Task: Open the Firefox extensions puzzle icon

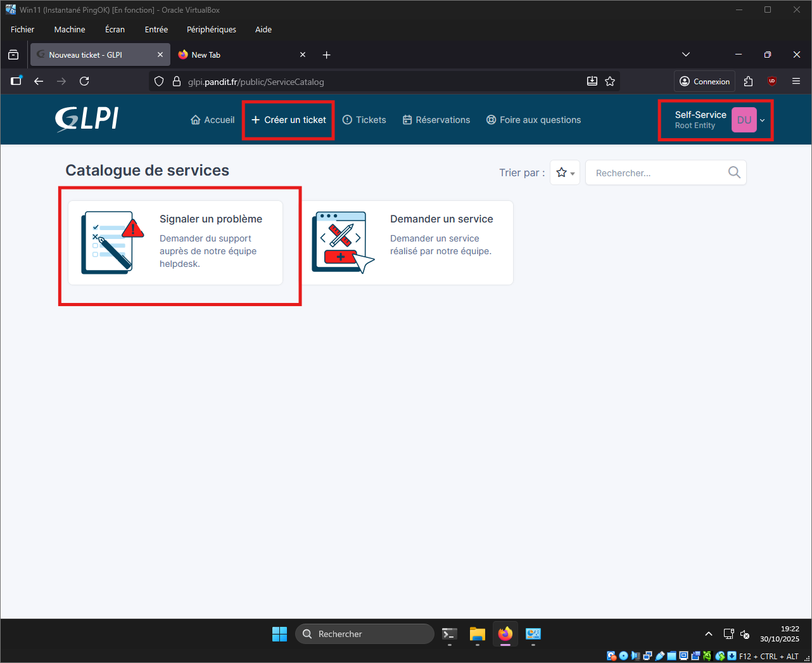Action: coord(748,81)
